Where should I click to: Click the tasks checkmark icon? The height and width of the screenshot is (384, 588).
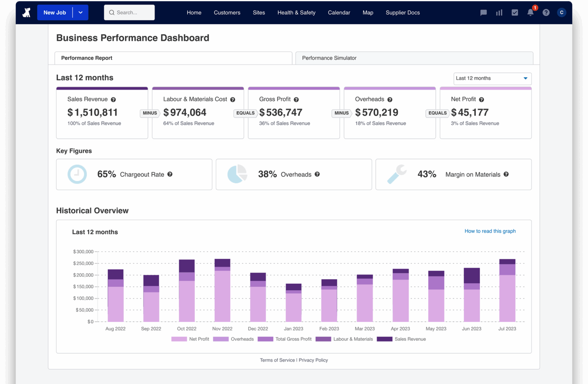coord(514,12)
